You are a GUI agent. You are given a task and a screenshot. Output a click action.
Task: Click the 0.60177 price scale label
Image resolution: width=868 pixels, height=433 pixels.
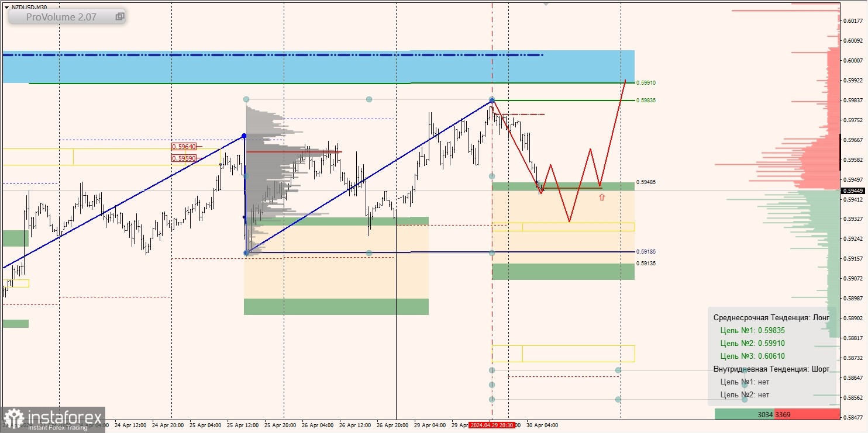[853, 20]
